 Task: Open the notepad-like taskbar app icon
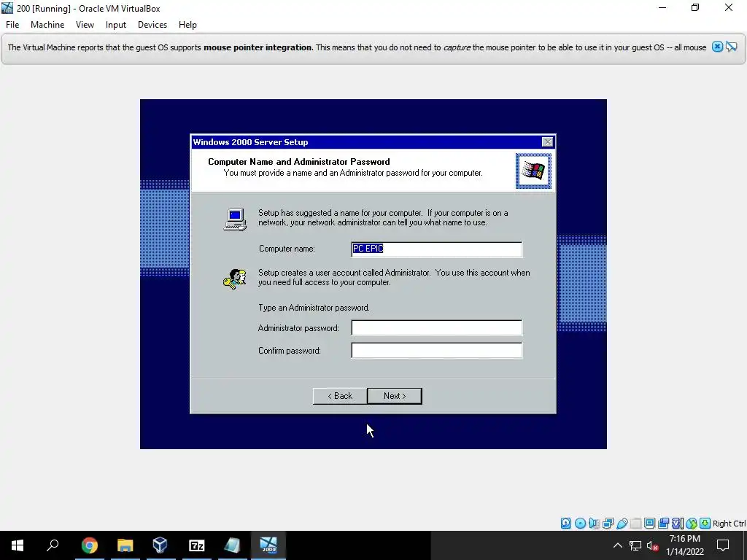(x=232, y=545)
